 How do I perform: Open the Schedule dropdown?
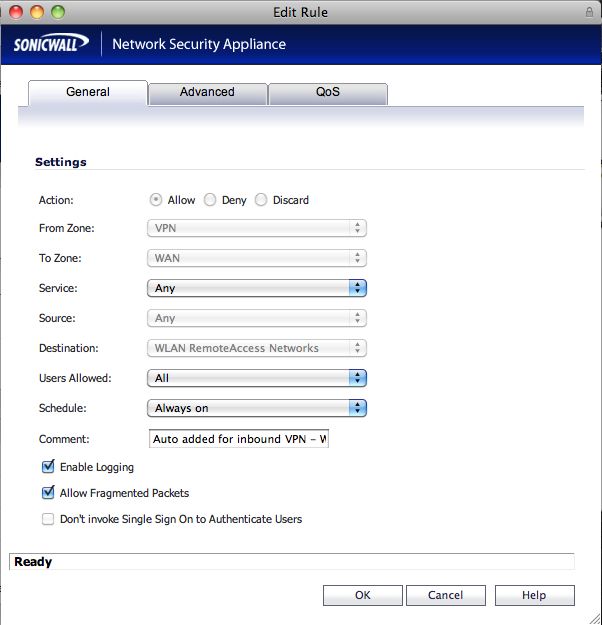[257, 408]
